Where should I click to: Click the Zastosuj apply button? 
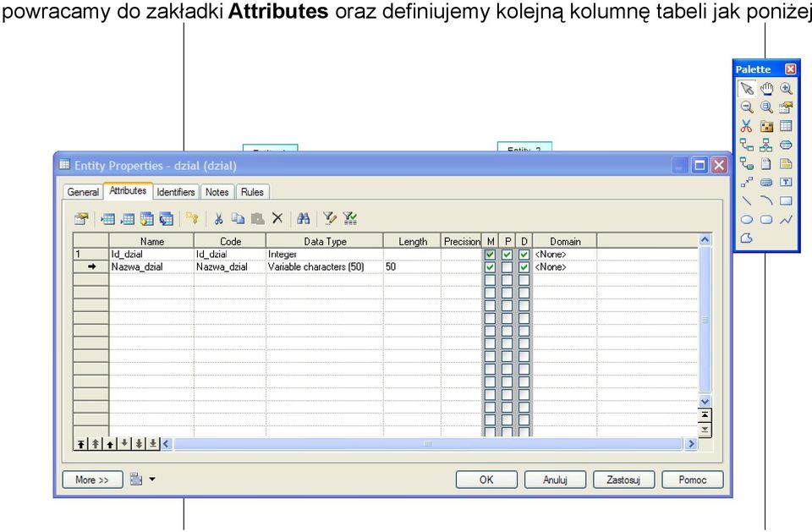click(x=623, y=480)
